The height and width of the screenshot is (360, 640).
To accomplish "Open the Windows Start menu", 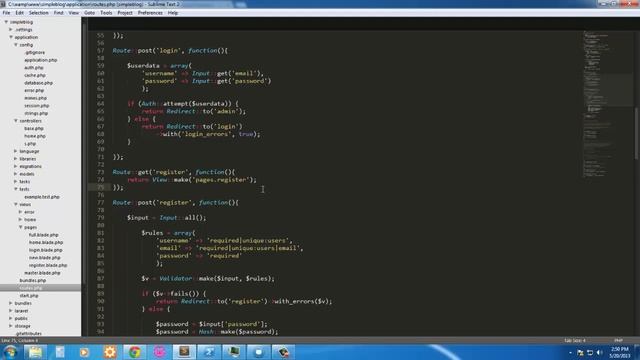I will (x=10, y=352).
